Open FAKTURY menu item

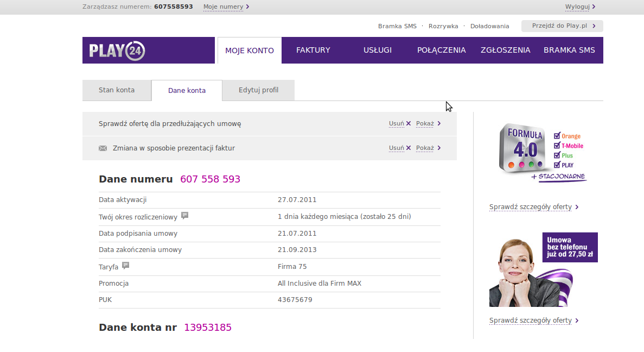tap(314, 50)
